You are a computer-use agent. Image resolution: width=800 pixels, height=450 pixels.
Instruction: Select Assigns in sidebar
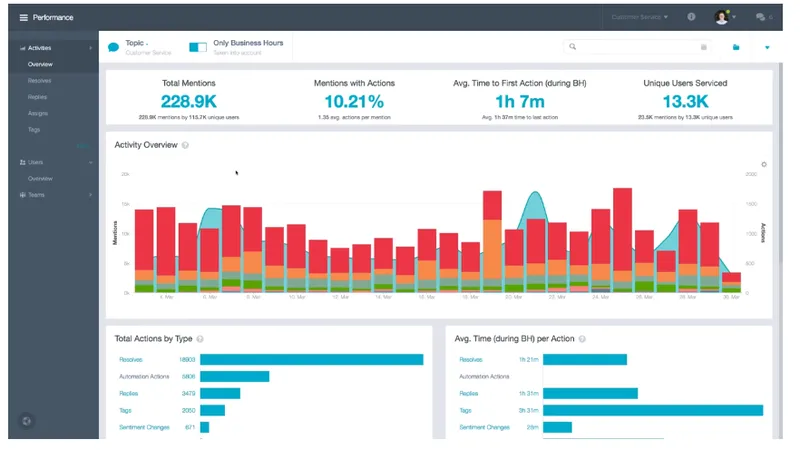(38, 113)
